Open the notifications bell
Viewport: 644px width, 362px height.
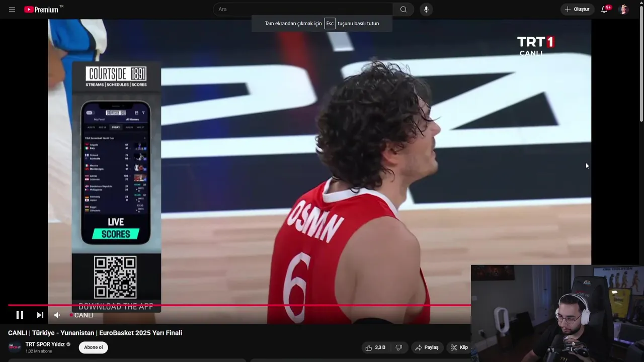click(x=605, y=10)
